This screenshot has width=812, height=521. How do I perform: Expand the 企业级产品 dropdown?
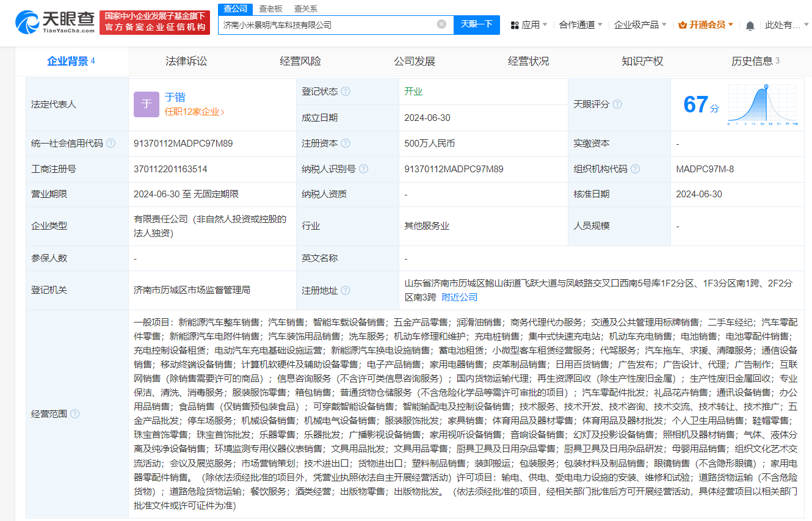[x=636, y=23]
